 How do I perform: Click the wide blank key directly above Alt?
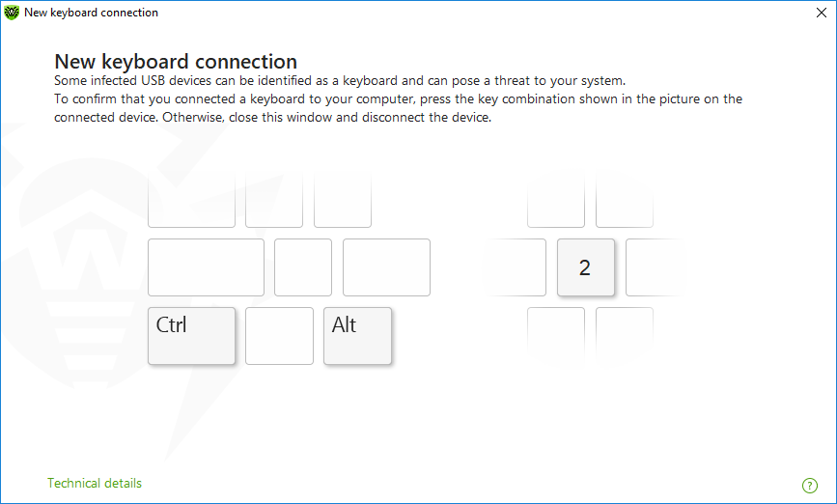coord(386,267)
